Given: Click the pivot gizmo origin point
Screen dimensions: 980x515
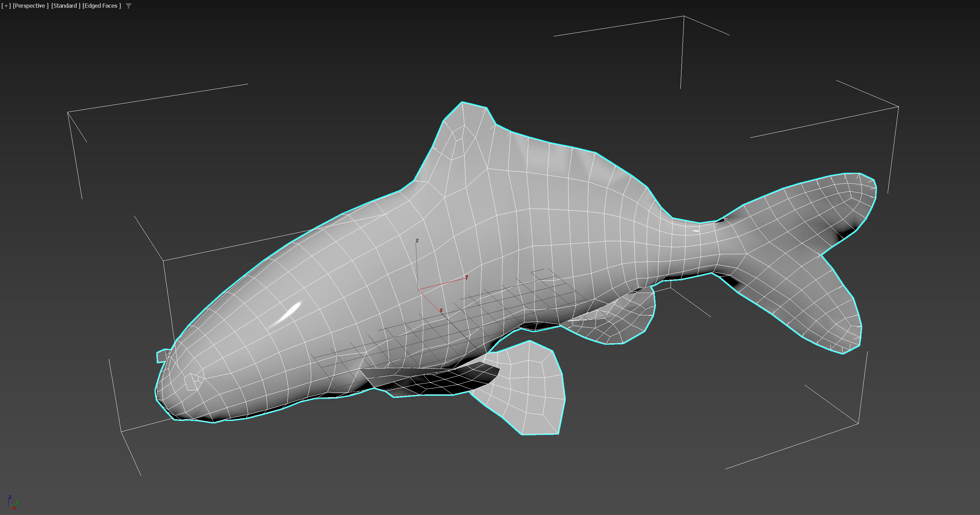Looking at the screenshot, I should tap(419, 289).
